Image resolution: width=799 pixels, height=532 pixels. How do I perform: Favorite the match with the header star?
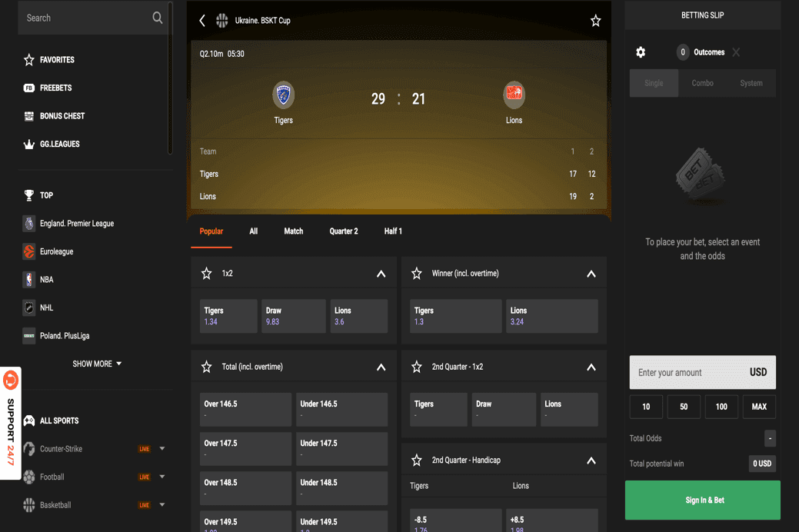coord(595,21)
